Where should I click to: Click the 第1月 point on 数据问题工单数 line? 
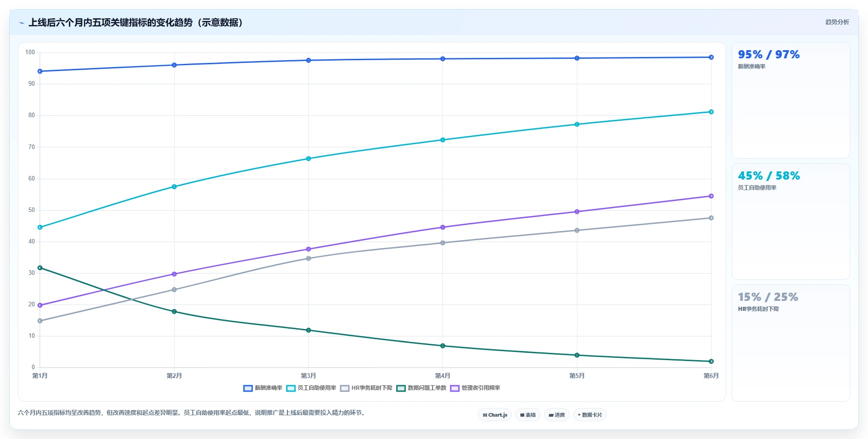40,268
